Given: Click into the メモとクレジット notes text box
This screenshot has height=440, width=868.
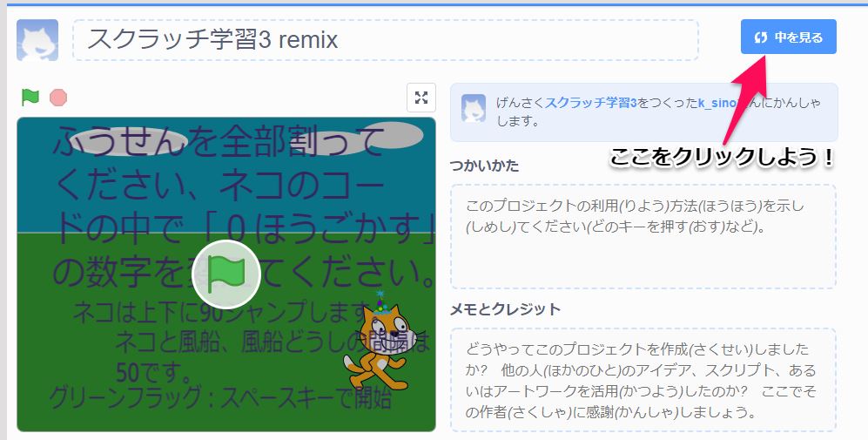Looking at the screenshot, I should click(x=643, y=380).
